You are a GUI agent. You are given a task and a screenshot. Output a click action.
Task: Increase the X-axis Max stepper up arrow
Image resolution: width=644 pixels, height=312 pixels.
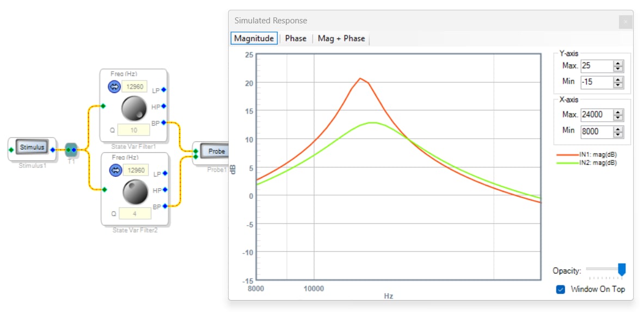618,112
